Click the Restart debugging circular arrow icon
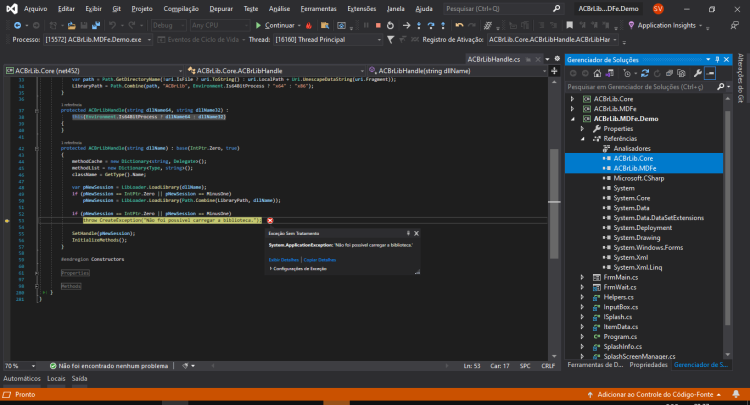This screenshot has width=750, height=405. (390, 25)
